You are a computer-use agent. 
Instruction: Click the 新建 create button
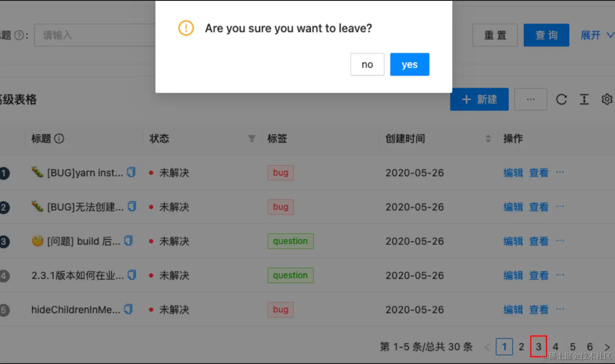(x=479, y=99)
